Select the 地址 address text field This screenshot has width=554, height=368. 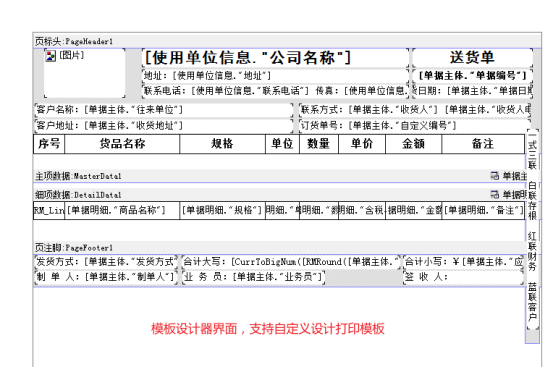tap(276, 76)
